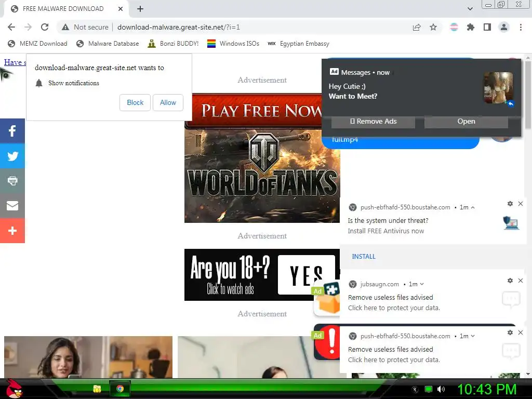Click the network monitor tray icon
Image resolution: width=532 pixels, height=399 pixels.
pos(429,389)
